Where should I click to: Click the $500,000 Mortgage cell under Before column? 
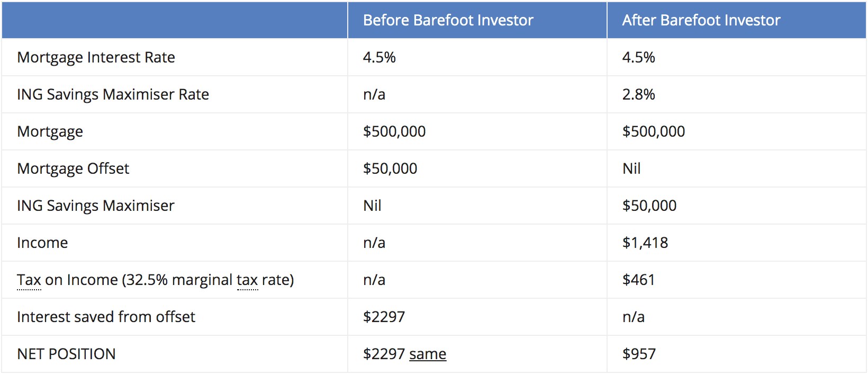click(394, 131)
